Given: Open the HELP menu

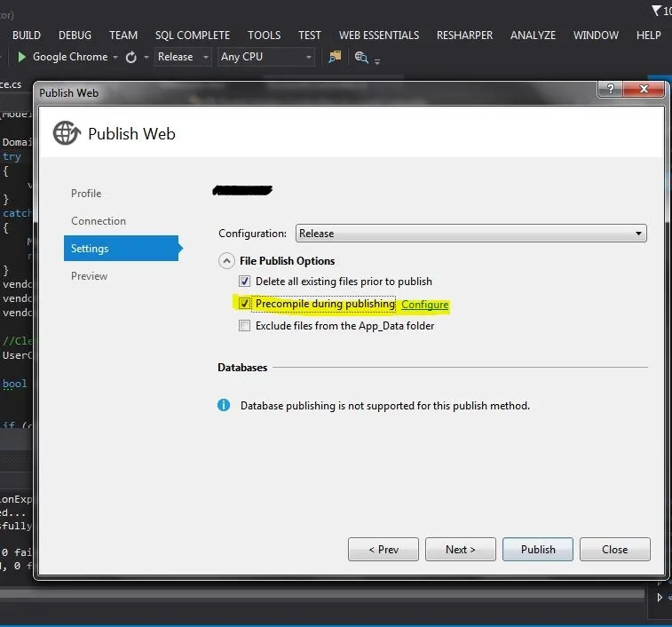Looking at the screenshot, I should tap(648, 36).
